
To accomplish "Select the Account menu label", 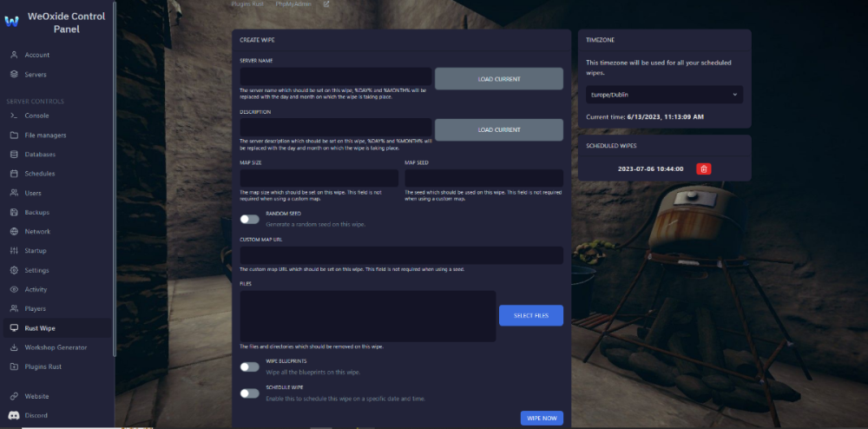I will point(37,56).
